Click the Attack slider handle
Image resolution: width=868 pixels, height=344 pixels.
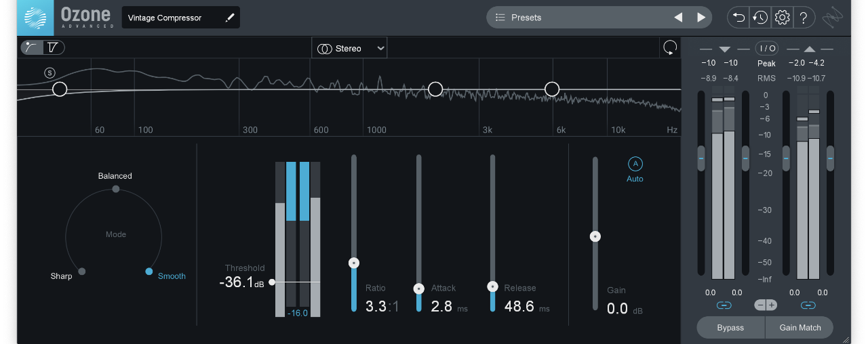[419, 288]
